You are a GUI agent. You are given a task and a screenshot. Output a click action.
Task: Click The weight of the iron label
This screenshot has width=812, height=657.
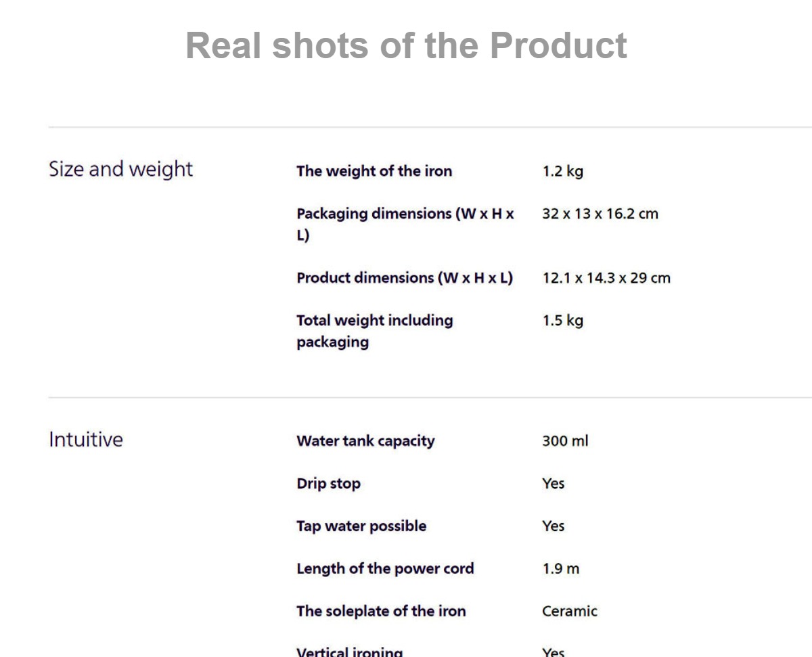(x=374, y=171)
